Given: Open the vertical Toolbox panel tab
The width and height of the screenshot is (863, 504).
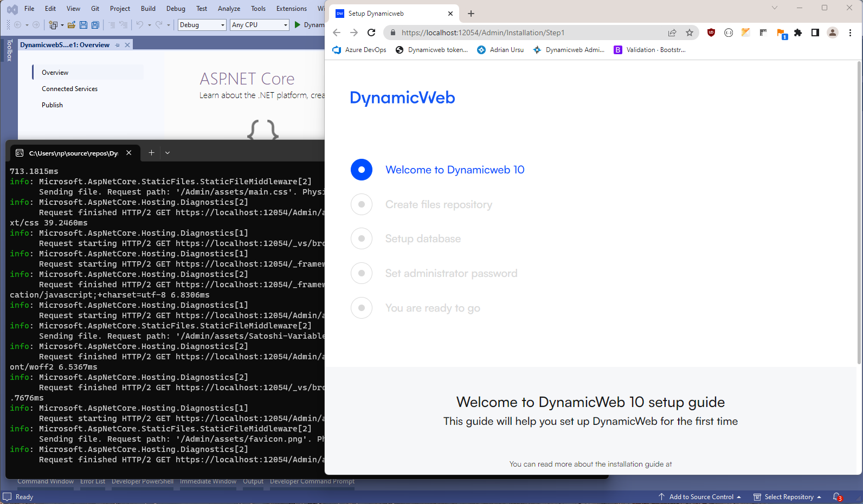Looking at the screenshot, I should pyautogui.click(x=9, y=50).
